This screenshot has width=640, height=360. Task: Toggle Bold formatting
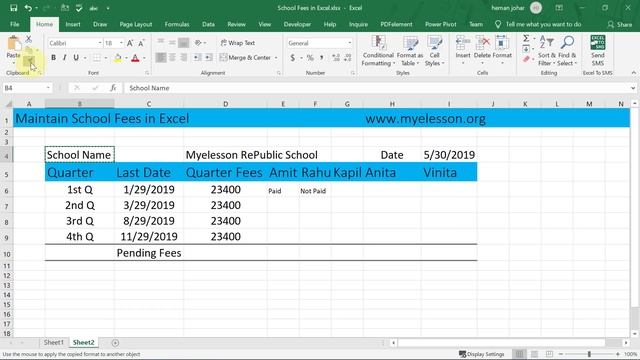(x=53, y=58)
